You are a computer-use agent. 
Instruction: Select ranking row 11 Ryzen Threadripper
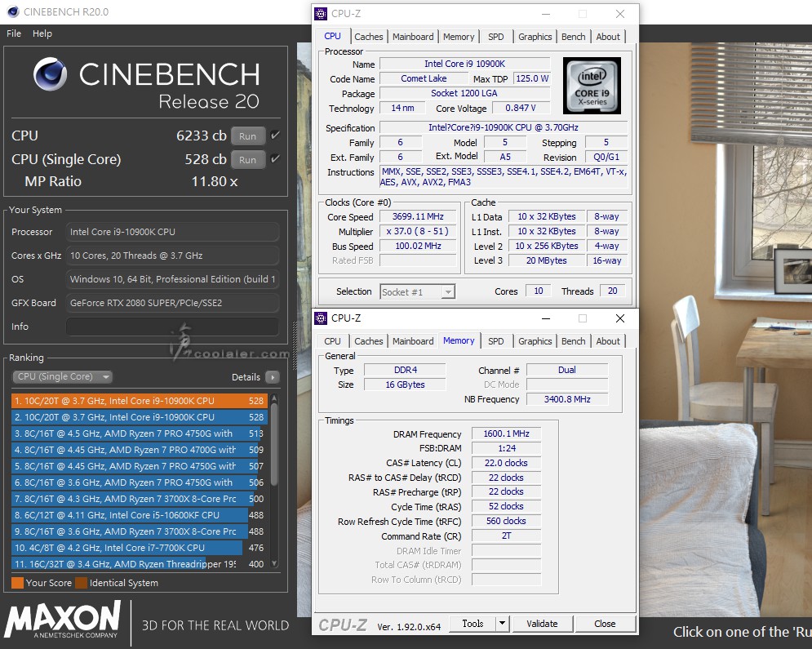coord(138,563)
